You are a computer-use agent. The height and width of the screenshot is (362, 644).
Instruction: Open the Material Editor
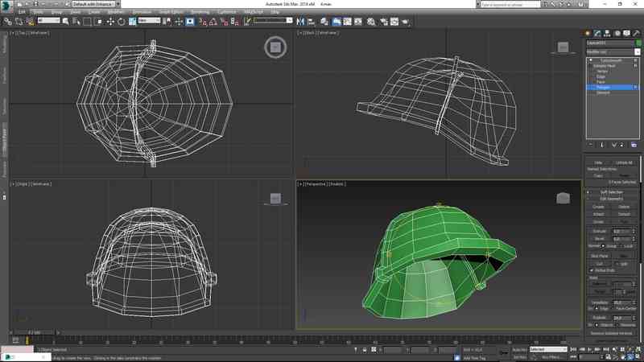pos(371,22)
